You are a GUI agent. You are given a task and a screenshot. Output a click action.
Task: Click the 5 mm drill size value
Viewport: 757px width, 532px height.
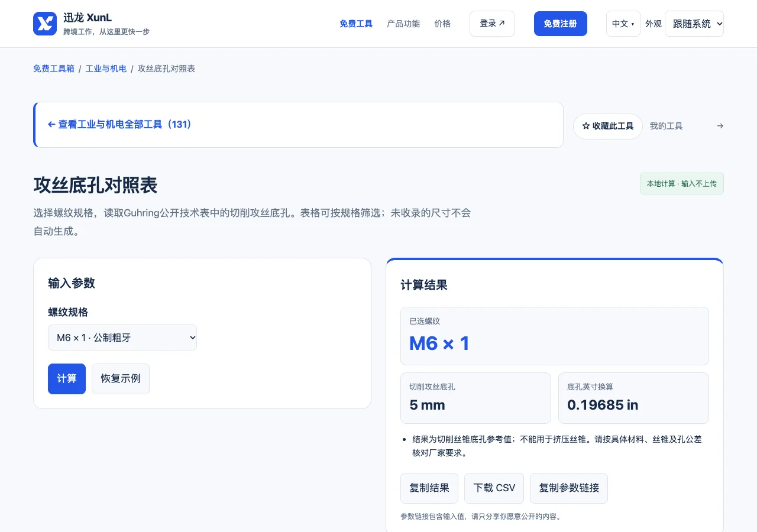pos(427,405)
